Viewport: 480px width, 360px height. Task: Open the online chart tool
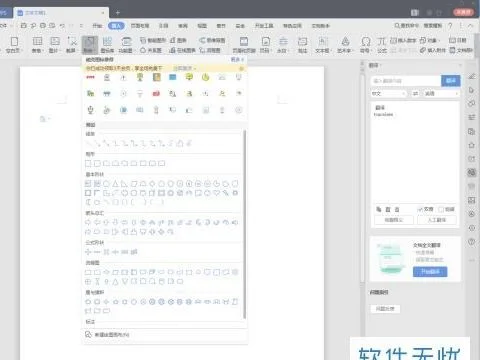coord(183,50)
